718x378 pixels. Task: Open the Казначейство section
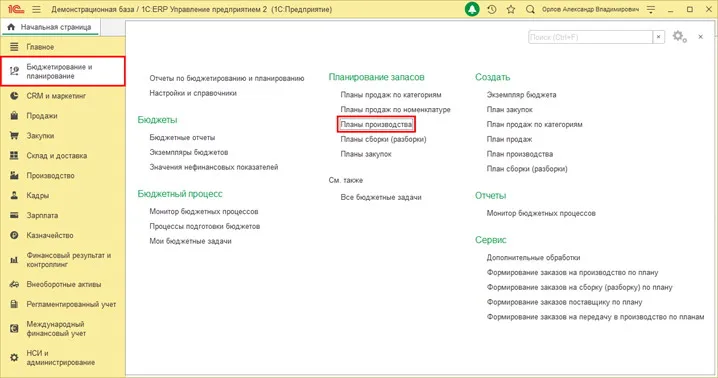[50, 235]
